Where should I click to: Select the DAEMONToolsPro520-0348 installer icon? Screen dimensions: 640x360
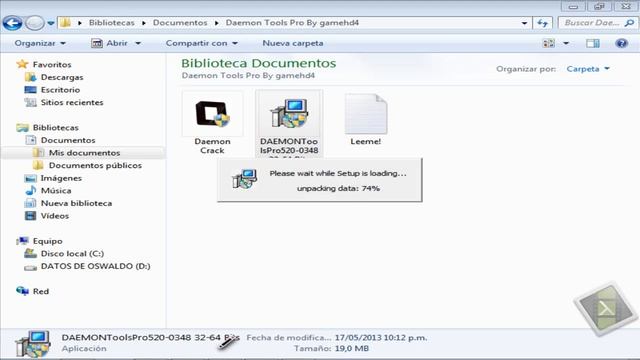click(x=289, y=113)
